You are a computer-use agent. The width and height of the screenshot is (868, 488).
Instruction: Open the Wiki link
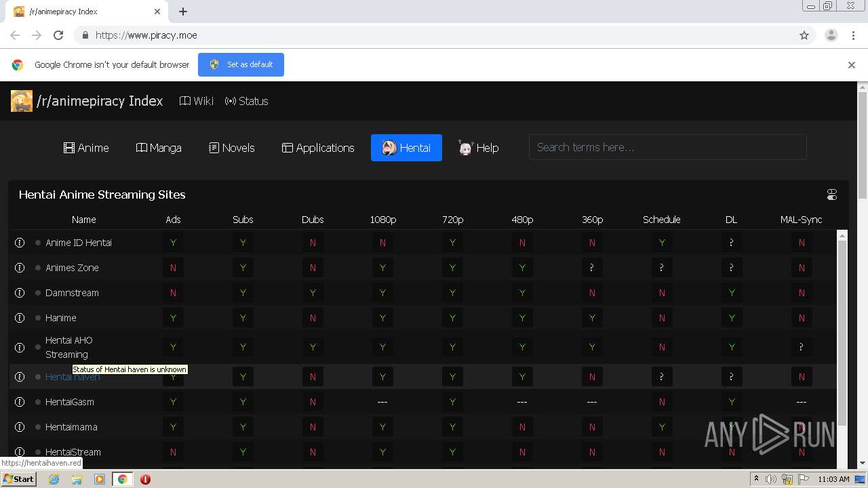pyautogui.click(x=197, y=101)
